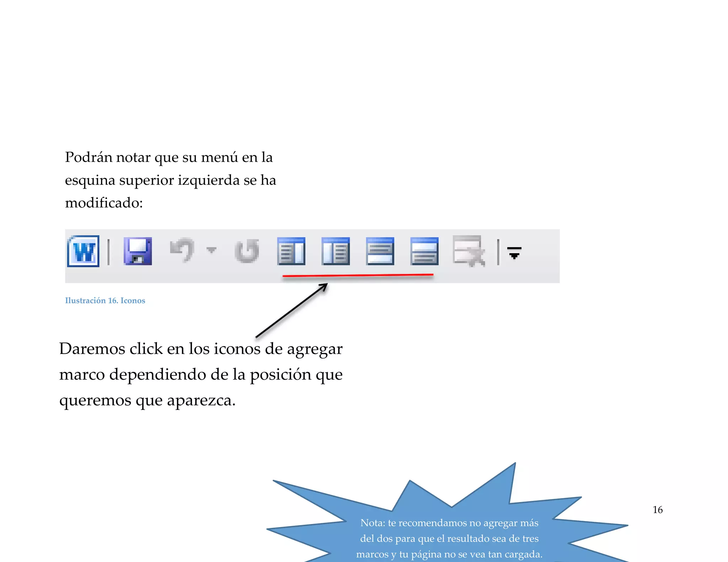The width and height of the screenshot is (728, 562).
Task: Click the Undo arrow icon
Action: 182,250
